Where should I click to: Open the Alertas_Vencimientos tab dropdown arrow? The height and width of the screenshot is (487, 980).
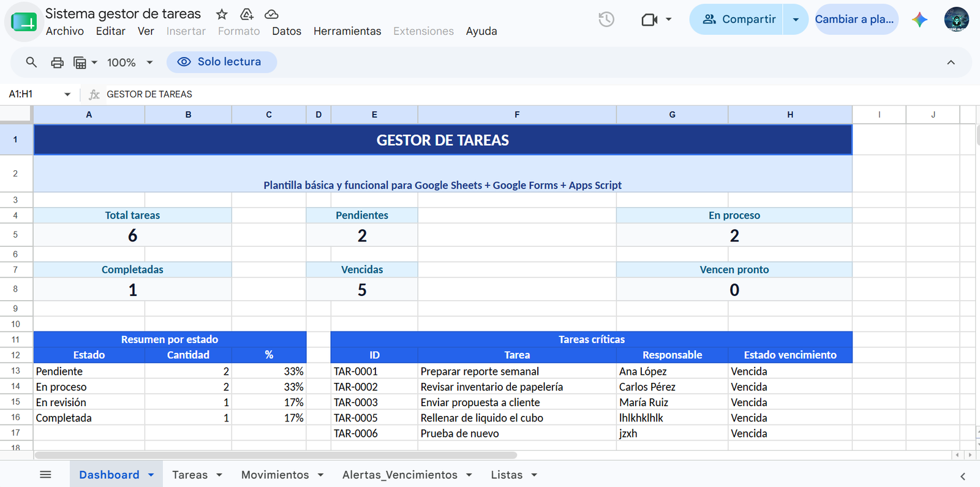[469, 475]
